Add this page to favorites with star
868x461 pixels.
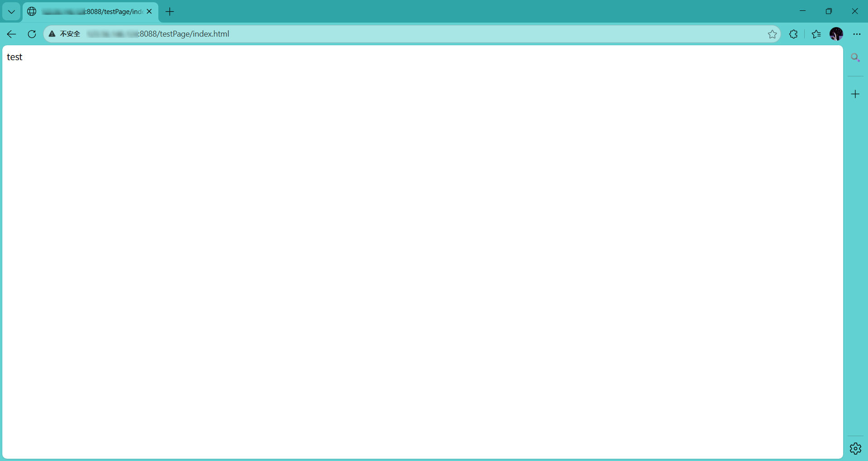point(772,34)
